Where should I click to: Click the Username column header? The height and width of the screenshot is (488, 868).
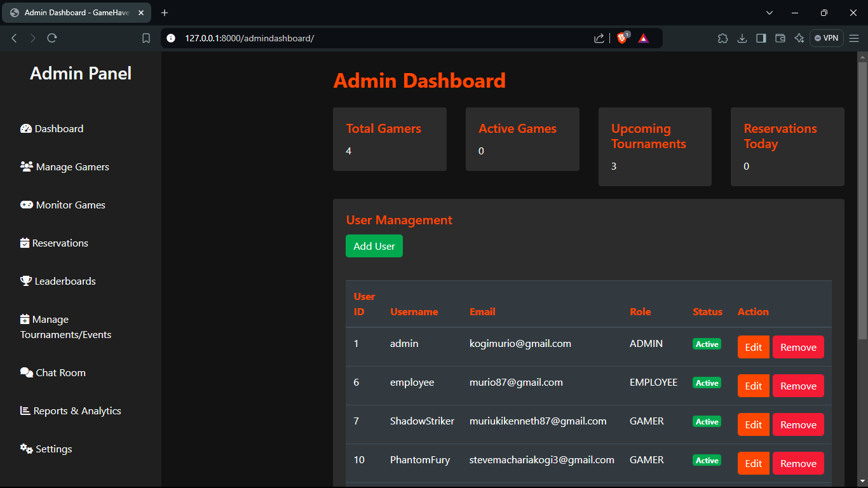[x=414, y=311]
